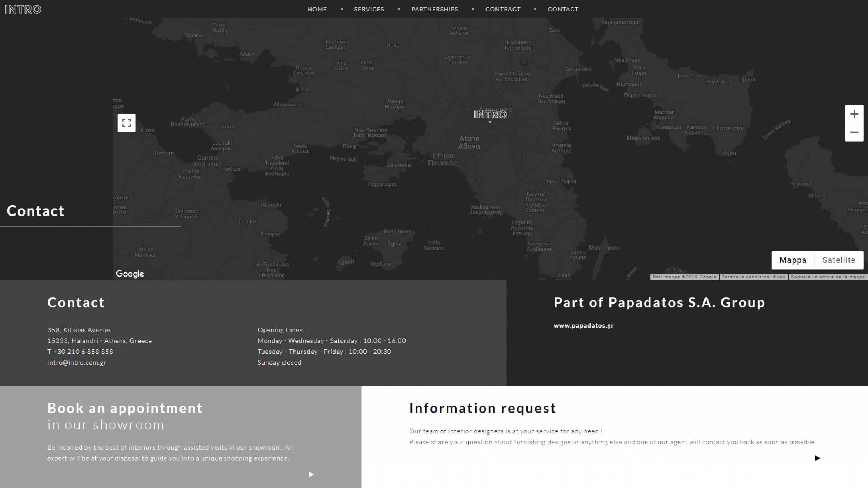Zoom in on the map
This screenshot has height=488, width=868.
click(x=854, y=114)
